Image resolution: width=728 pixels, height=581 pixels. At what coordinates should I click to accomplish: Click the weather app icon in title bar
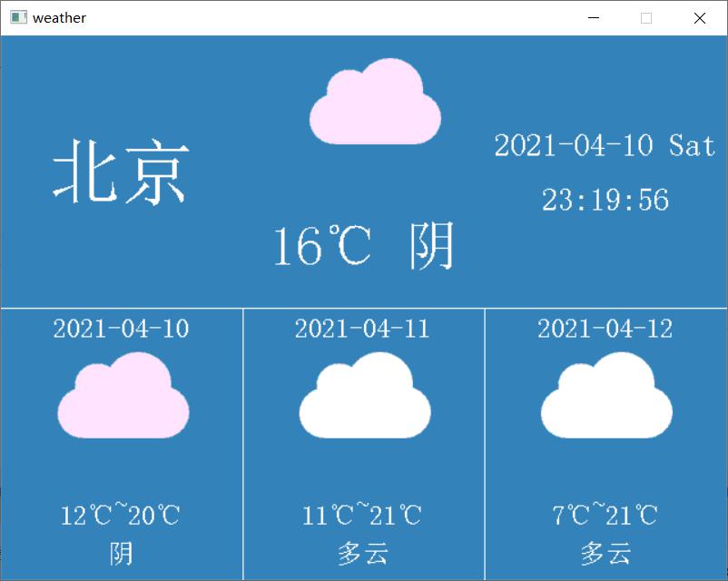click(x=18, y=17)
